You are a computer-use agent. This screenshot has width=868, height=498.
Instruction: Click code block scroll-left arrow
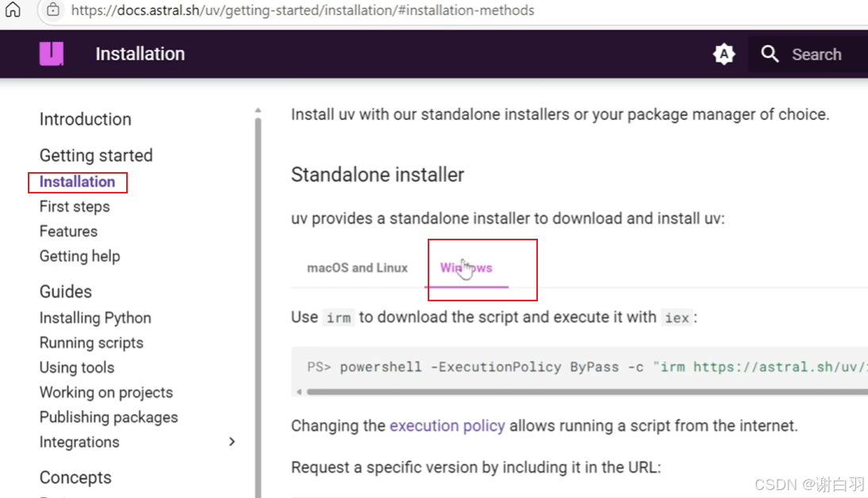299,392
